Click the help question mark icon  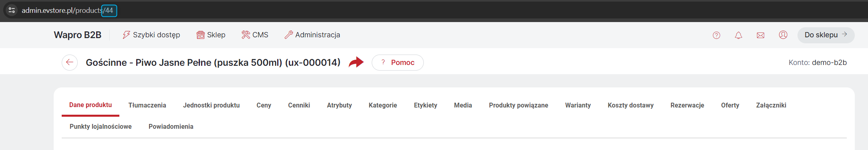(x=716, y=35)
